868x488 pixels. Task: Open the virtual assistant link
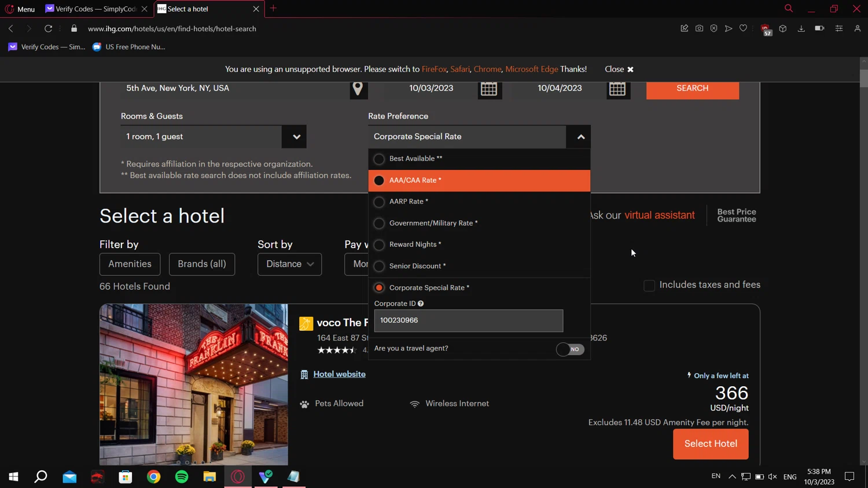tap(660, 215)
